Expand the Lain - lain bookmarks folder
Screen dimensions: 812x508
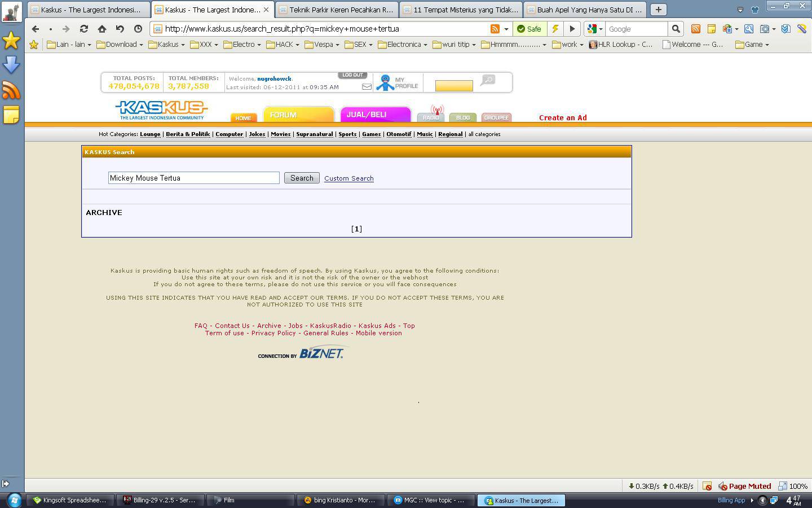(69, 45)
